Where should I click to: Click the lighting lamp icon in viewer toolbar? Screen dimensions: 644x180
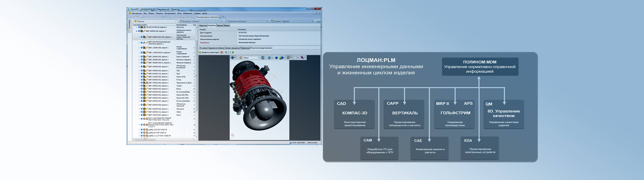(288, 58)
